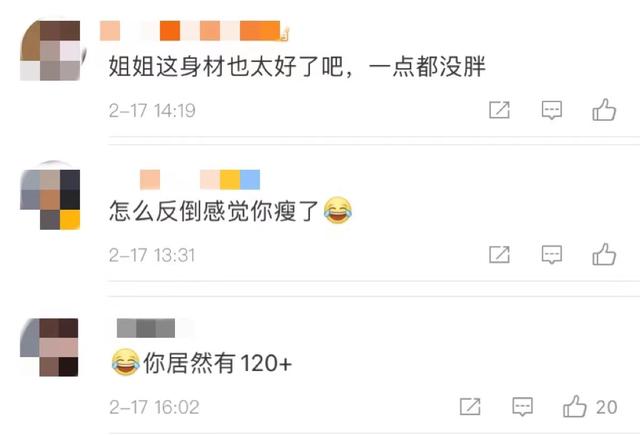640x435 pixels.
Task: Open the third commenter's avatar
Action: [x=50, y=347]
